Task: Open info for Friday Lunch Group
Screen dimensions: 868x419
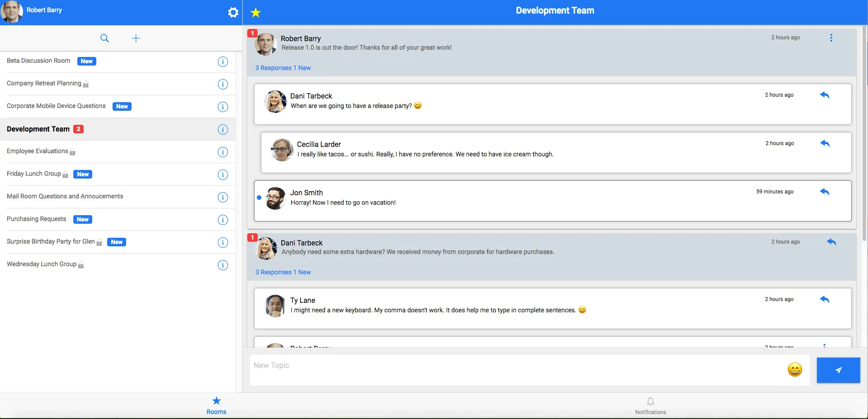Action: coord(223,174)
